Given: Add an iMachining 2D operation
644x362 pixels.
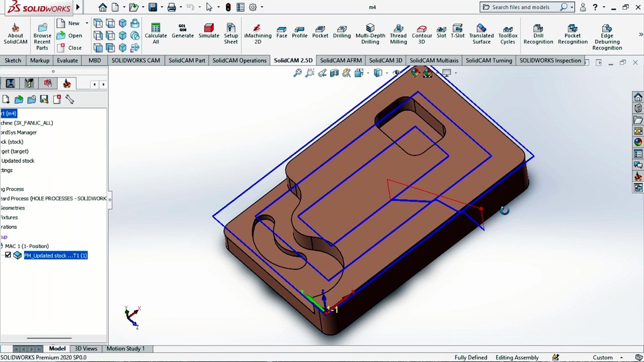Looking at the screenshot, I should (258, 34).
